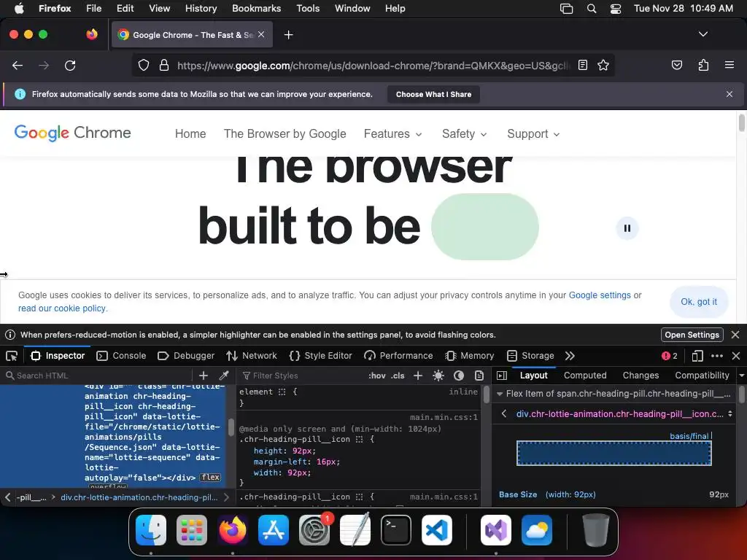Screen dimensions: 747x560
Task: Select the Computed sidebar tab
Action: [x=585, y=376]
